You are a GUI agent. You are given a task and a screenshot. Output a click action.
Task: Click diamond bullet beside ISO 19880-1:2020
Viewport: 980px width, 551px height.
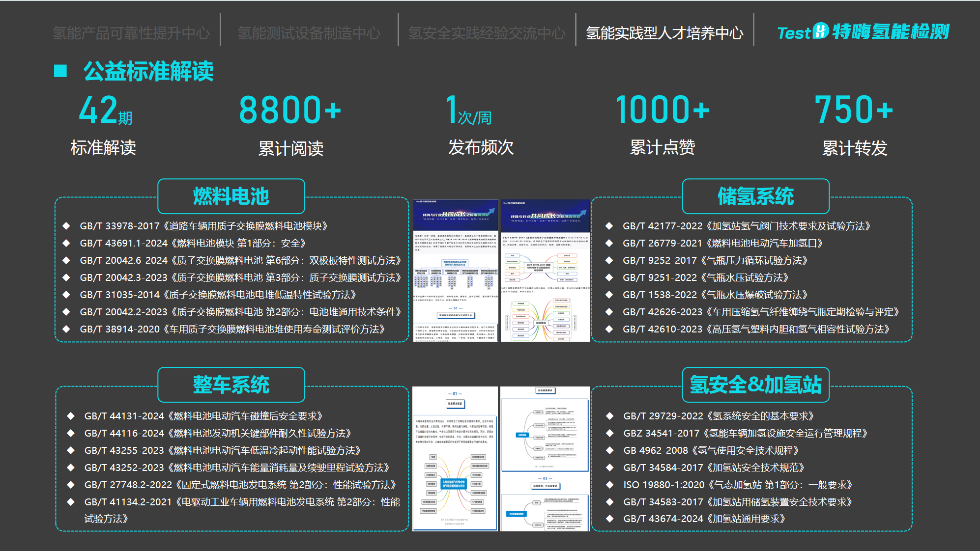tap(610, 485)
